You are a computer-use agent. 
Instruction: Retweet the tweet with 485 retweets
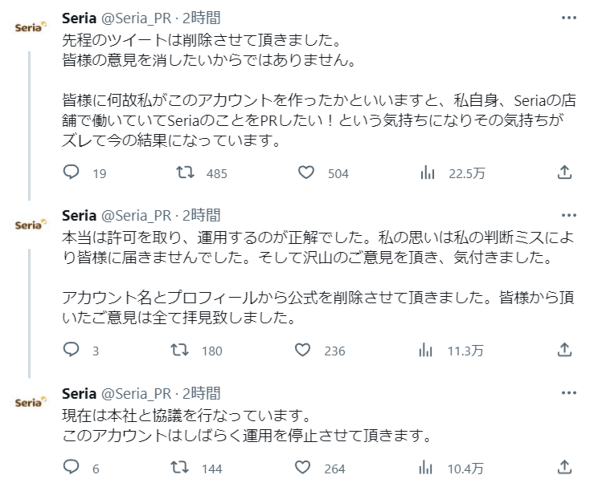pos(186,173)
